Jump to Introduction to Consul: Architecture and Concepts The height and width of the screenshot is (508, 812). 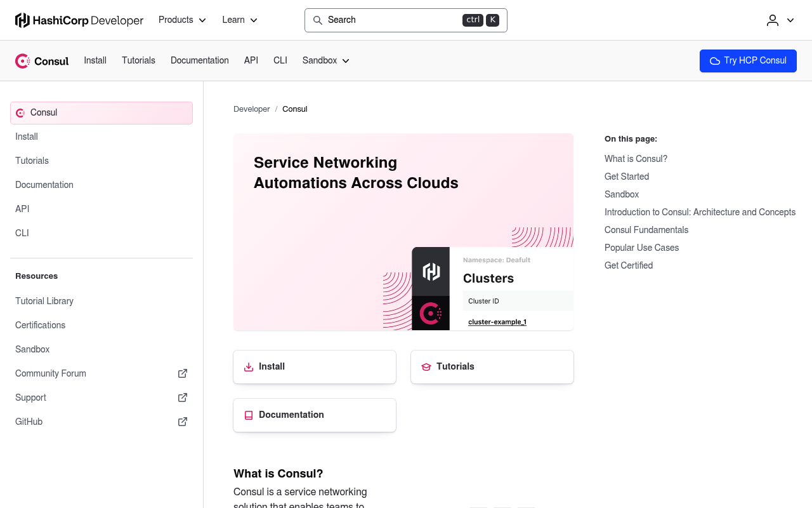point(700,212)
